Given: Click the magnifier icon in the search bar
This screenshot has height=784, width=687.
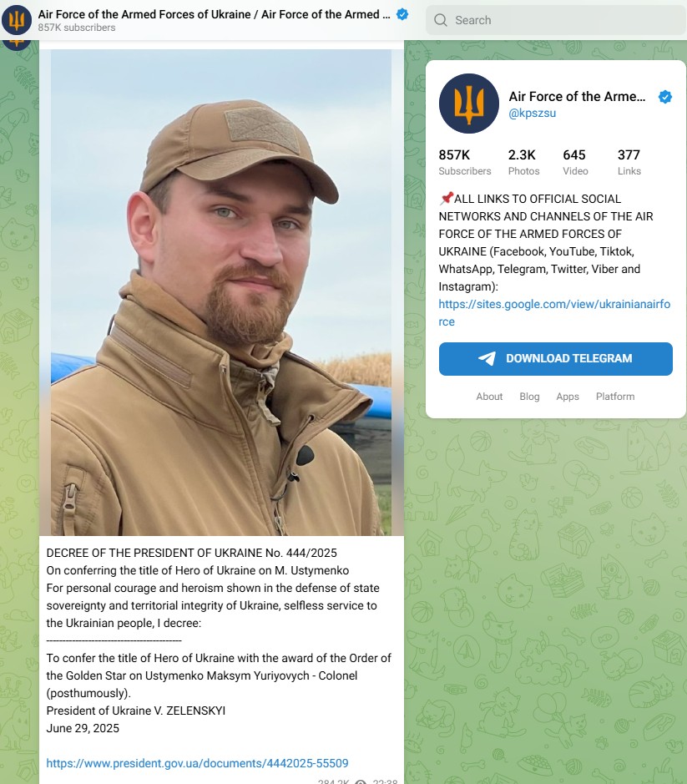Looking at the screenshot, I should 441,20.
